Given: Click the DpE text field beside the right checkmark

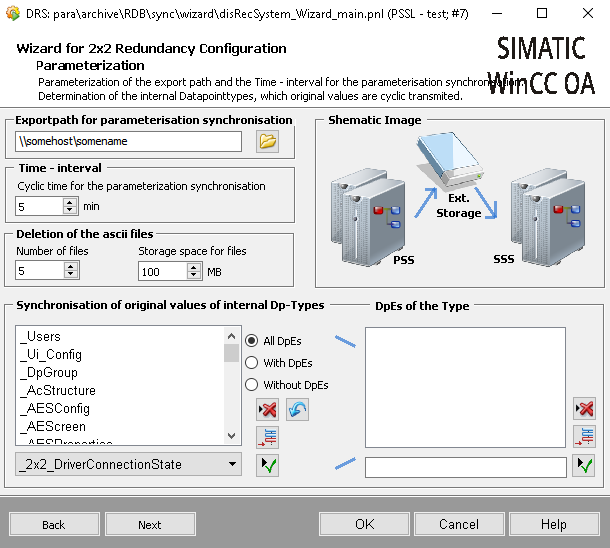Looking at the screenshot, I should click(466, 467).
